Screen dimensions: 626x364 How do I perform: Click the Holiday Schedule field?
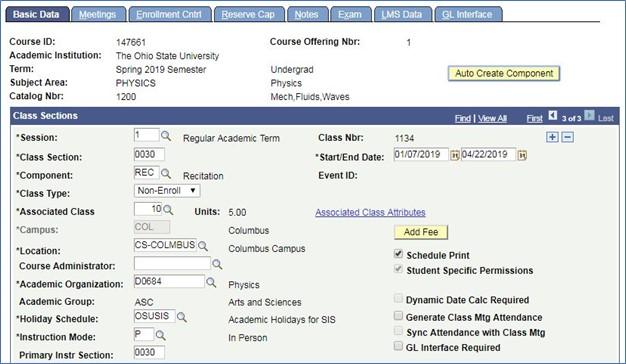coord(155,316)
